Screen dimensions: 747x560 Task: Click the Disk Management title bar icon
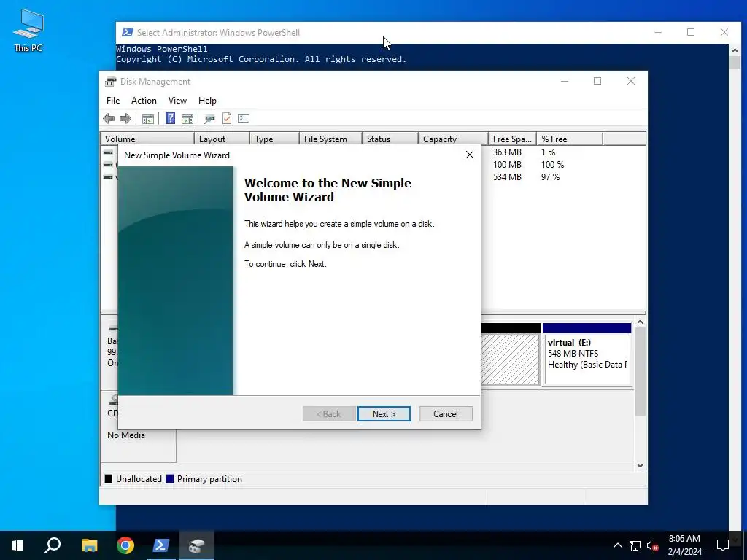click(x=111, y=82)
